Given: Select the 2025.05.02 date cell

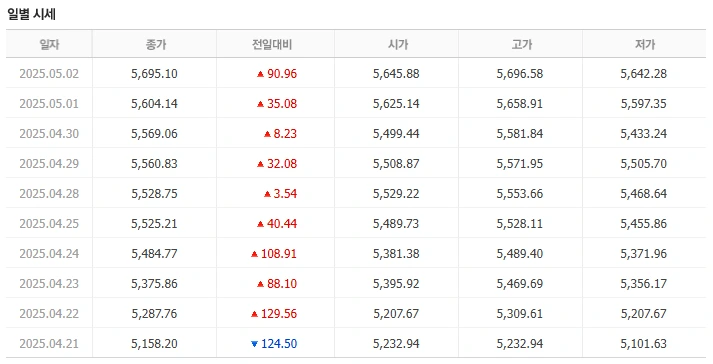Looking at the screenshot, I should click(x=49, y=74).
